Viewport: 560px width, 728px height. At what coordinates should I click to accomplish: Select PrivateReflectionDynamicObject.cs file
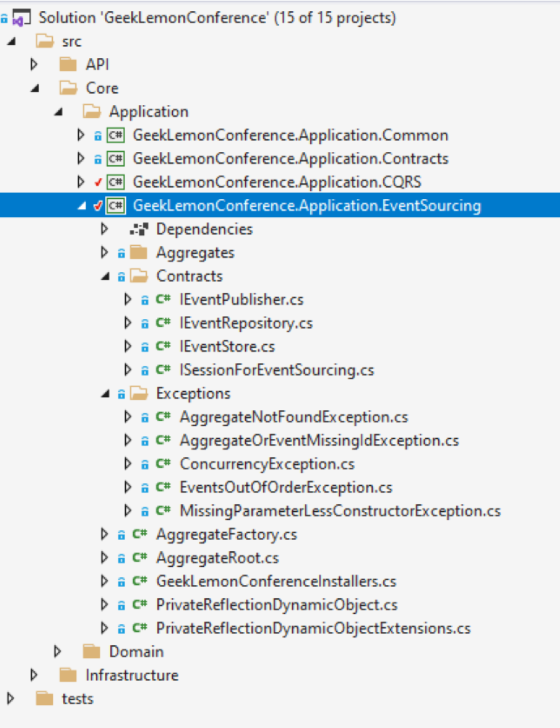click(277, 605)
